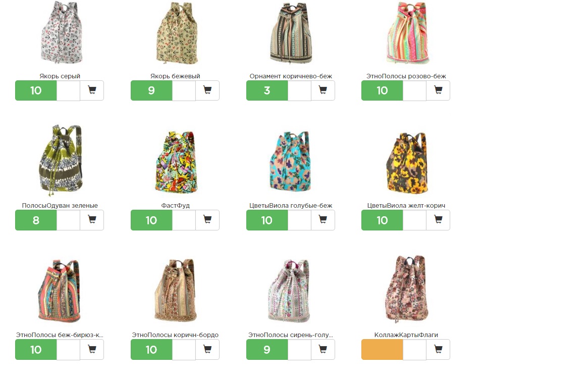Add КоллажКартыФлаги backpack to cart
This screenshot has width=588, height=376.
[438, 350]
